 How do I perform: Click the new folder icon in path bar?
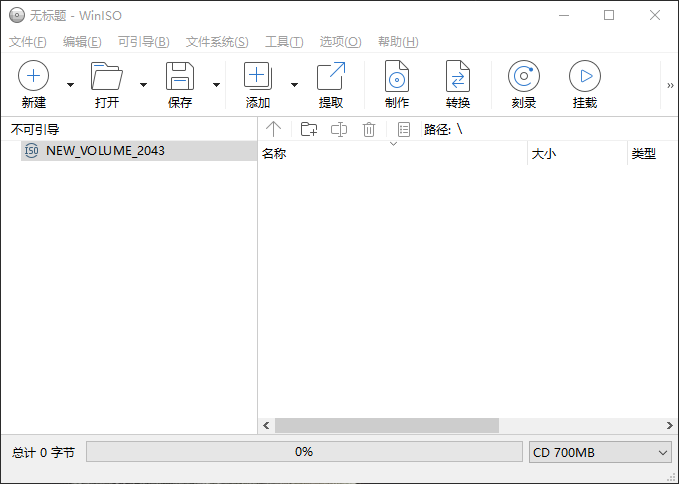(x=309, y=129)
